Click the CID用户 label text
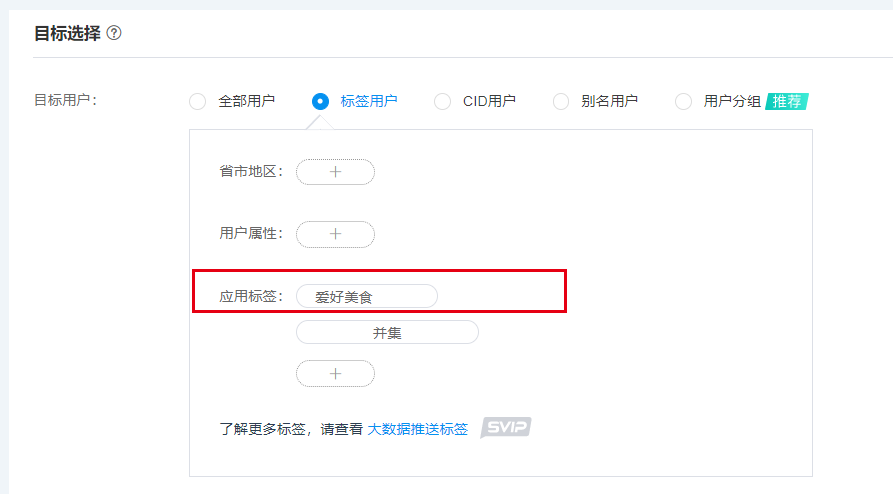The height and width of the screenshot is (494, 893). point(489,101)
